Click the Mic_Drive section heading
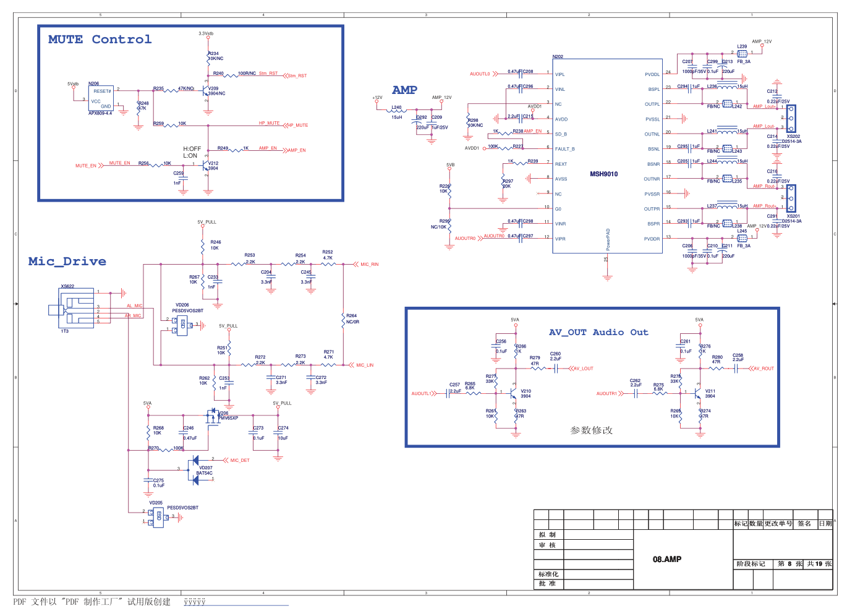This screenshot has height=614, width=868. point(67,262)
